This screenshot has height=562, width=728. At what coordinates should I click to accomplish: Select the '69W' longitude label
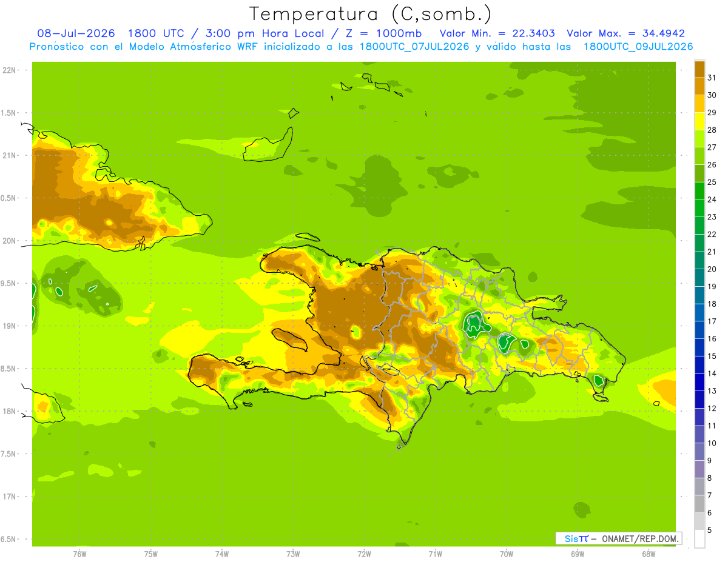click(x=578, y=554)
